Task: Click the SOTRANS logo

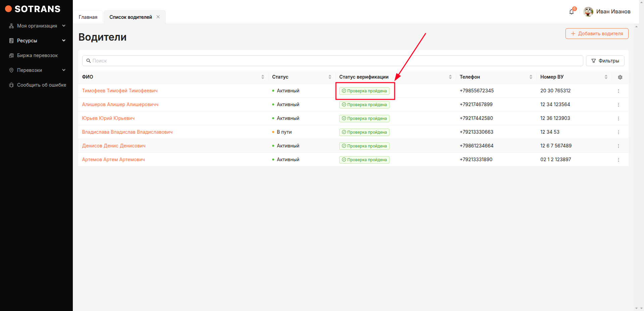Action: tap(33, 9)
